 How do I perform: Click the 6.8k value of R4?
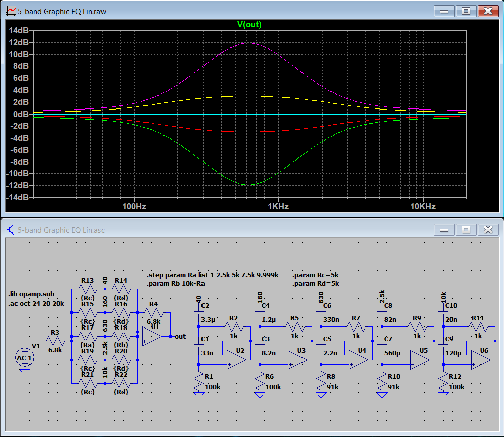[154, 321]
